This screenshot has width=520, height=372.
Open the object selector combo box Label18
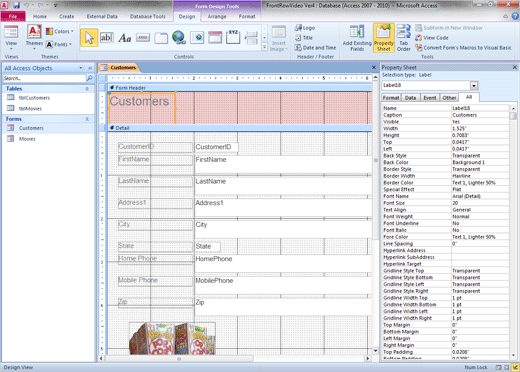[474, 86]
